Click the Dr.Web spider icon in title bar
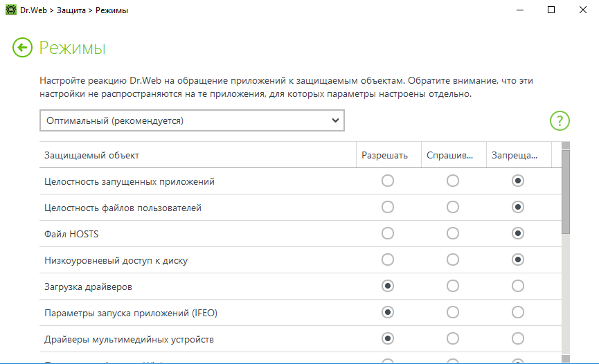The width and height of the screenshot is (599, 364). coord(10,10)
